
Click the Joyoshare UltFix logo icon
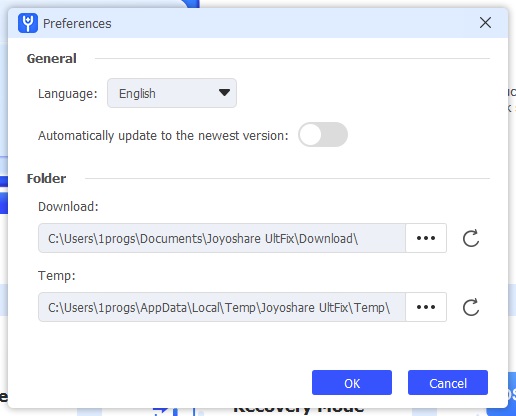(28, 23)
